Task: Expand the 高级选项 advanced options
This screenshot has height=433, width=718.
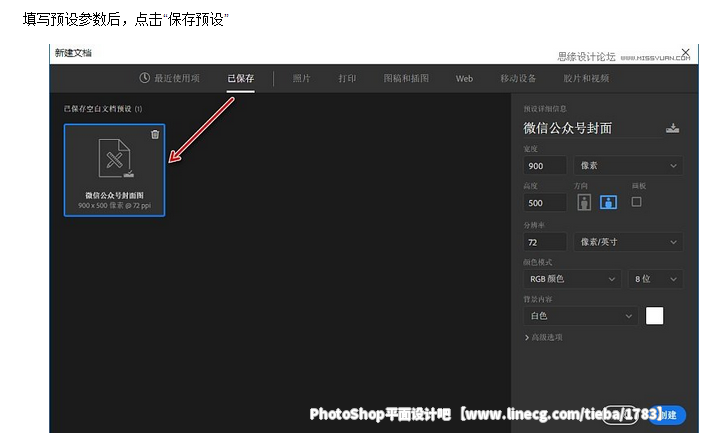Action: tap(544, 337)
